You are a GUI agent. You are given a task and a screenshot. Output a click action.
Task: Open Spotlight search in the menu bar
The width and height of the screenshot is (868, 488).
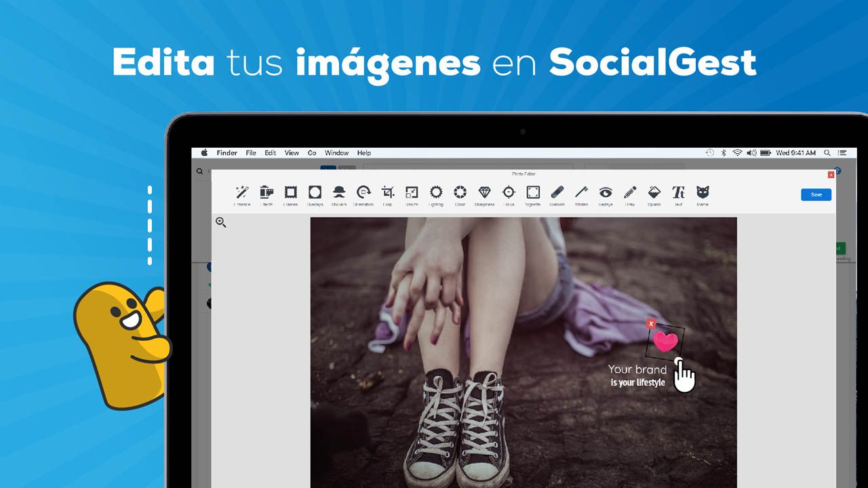point(827,153)
